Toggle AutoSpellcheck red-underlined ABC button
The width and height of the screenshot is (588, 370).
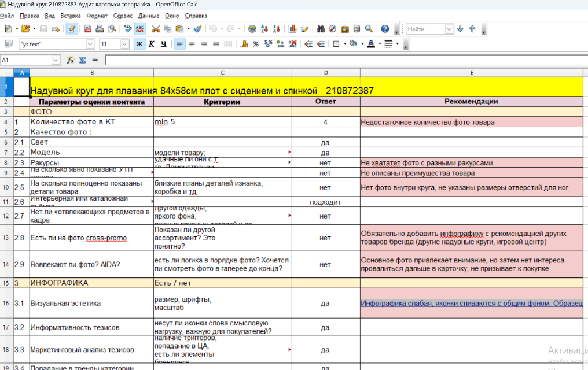point(139,29)
